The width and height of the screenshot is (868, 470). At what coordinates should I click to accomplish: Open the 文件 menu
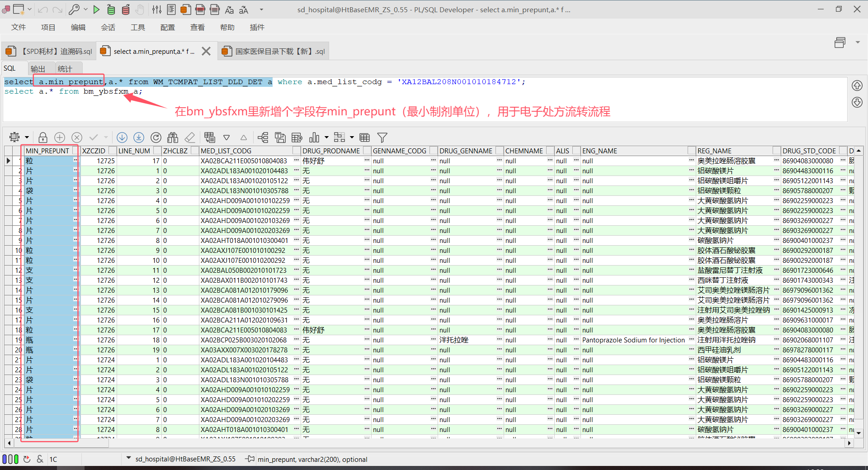click(19, 28)
